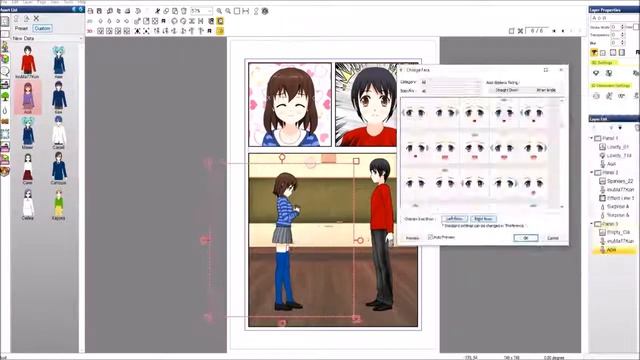Adjust the Transparency spinner arrows

click(x=622, y=35)
